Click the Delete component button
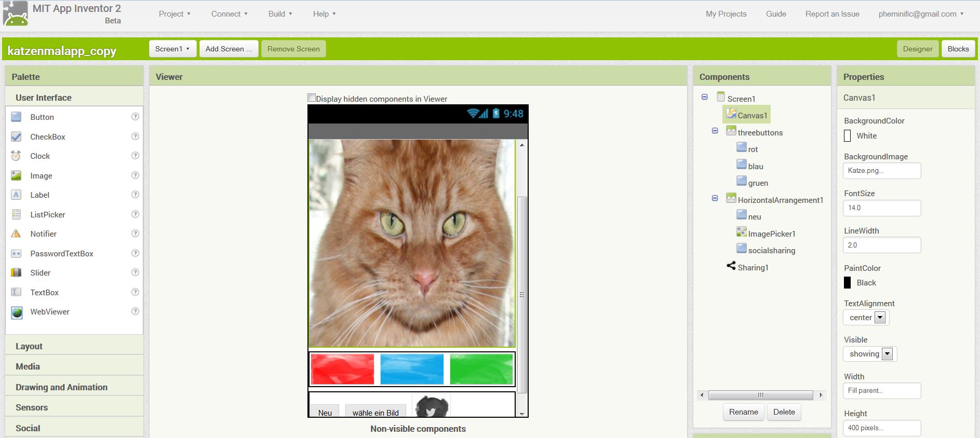Image resolution: width=980 pixels, height=438 pixels. 784,412
